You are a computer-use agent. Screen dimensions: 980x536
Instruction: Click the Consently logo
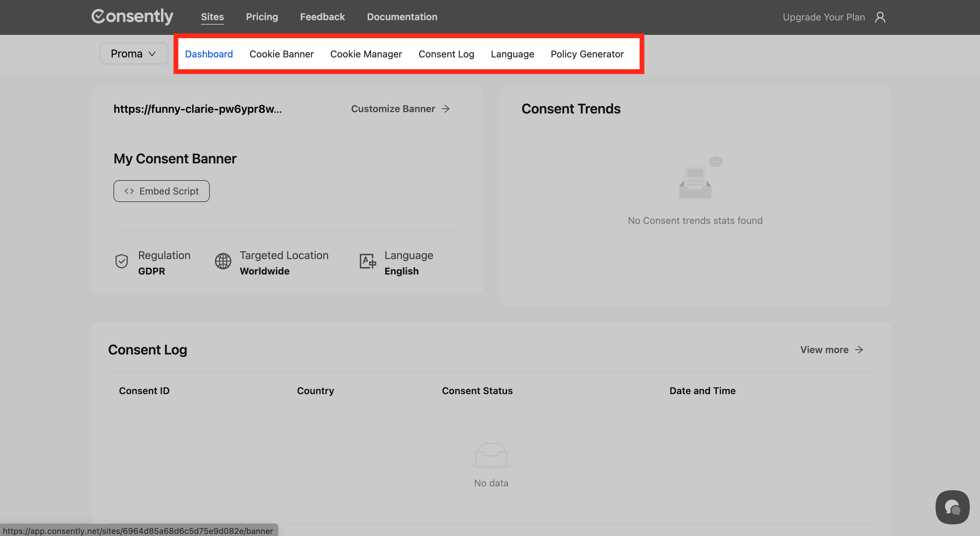pos(132,17)
